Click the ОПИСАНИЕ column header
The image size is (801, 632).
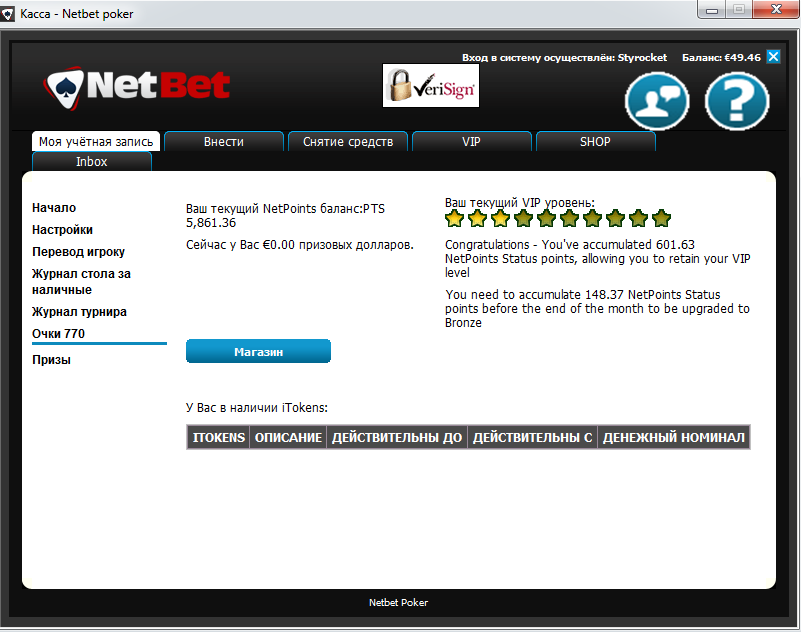288,437
